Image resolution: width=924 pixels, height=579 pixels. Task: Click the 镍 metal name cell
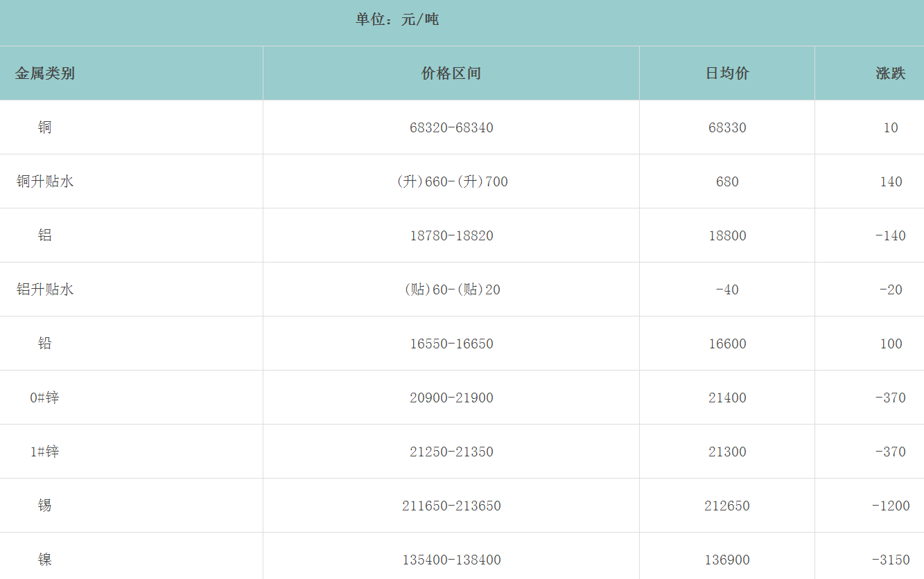[x=45, y=560]
